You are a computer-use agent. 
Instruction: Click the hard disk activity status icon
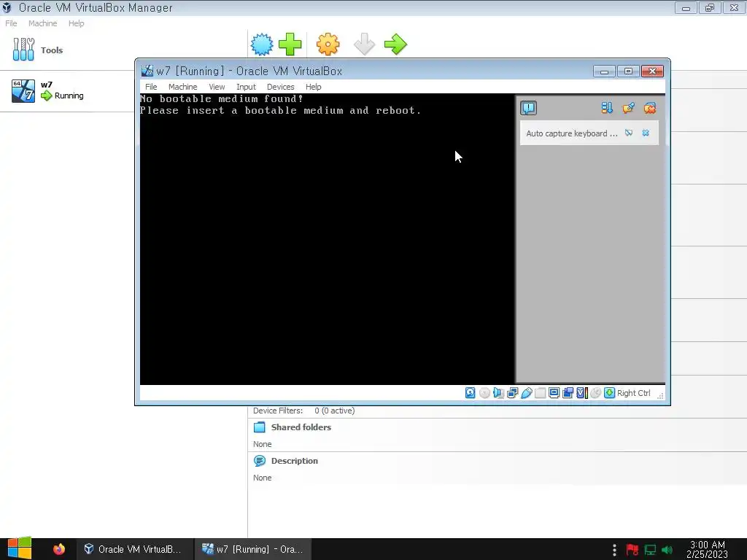[471, 393]
